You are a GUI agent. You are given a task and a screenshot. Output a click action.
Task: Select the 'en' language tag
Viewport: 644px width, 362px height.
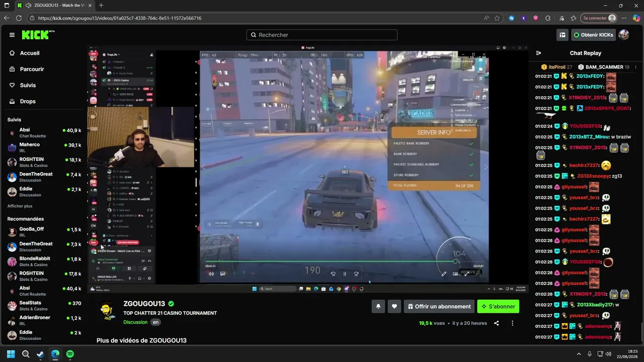pyautogui.click(x=156, y=322)
